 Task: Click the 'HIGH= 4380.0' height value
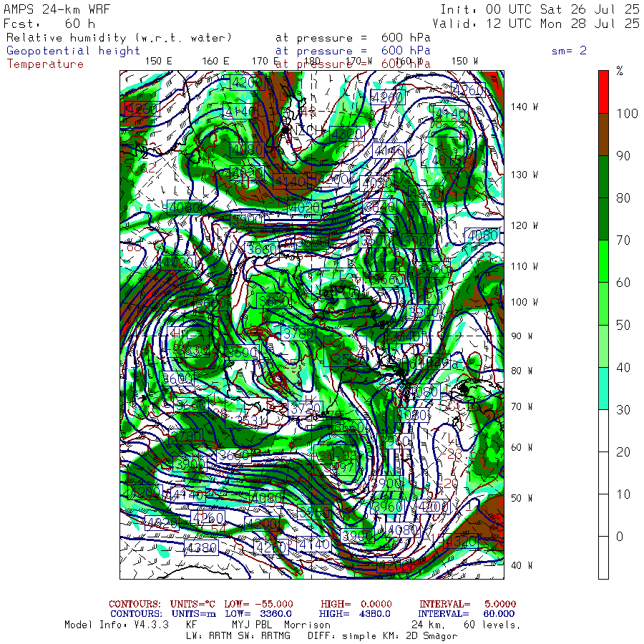[354, 614]
